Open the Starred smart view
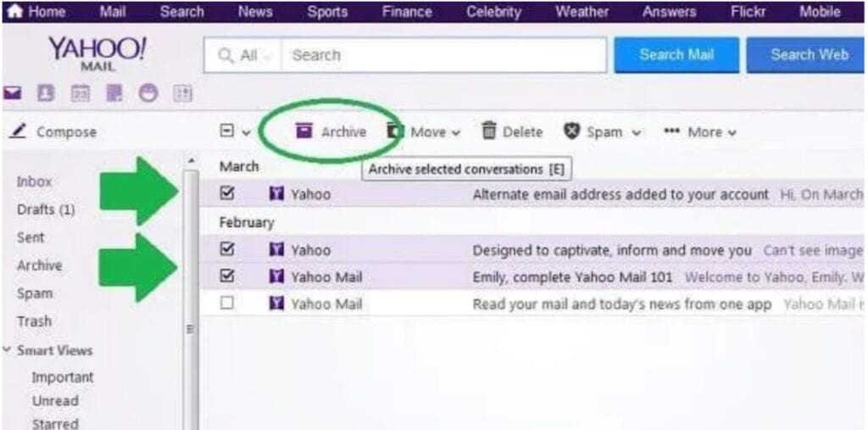This screenshot has height=430, width=868. (x=55, y=424)
